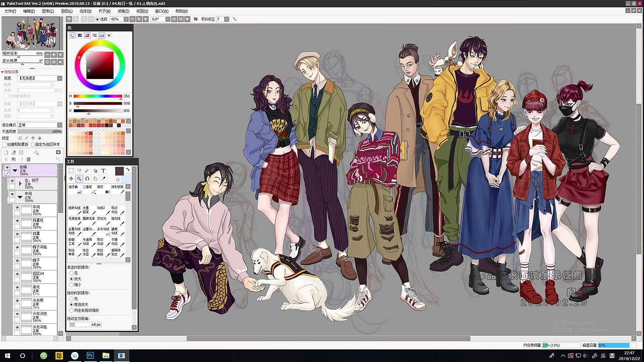Select the 头发亮 layer
Viewport: 644px width, 362px height.
coord(35,304)
